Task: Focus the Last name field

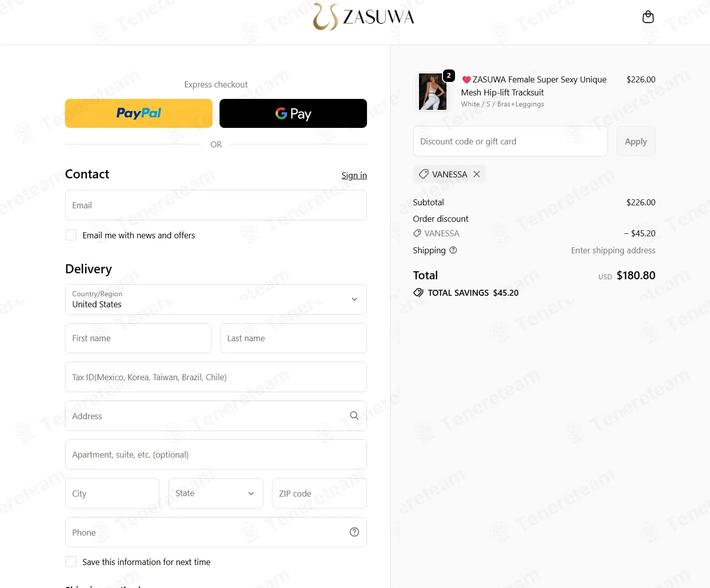Action: pos(293,338)
